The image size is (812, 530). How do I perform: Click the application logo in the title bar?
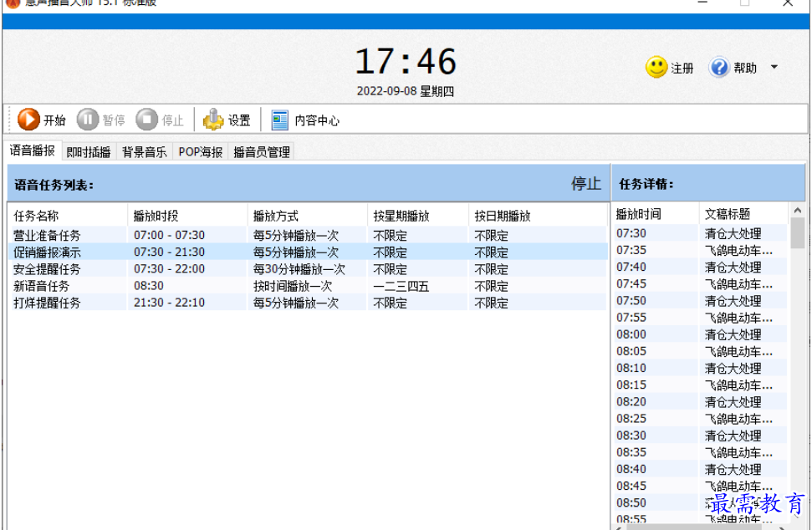(x=11, y=4)
